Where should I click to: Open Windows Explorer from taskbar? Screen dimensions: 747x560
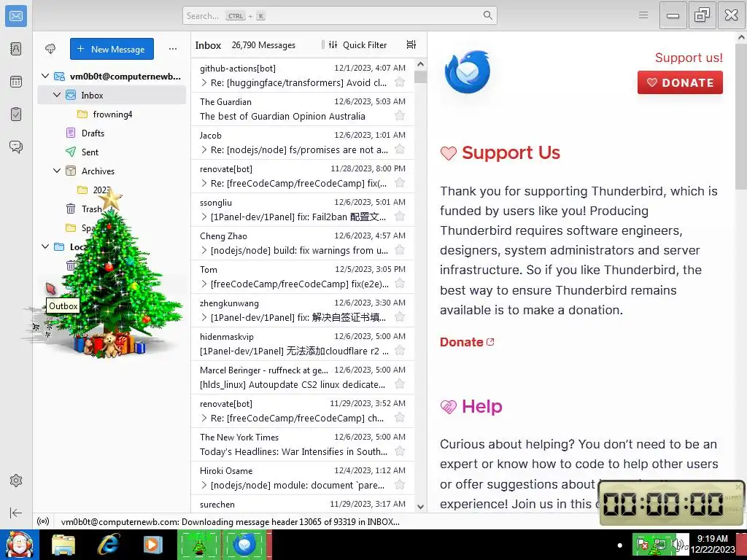(x=63, y=545)
